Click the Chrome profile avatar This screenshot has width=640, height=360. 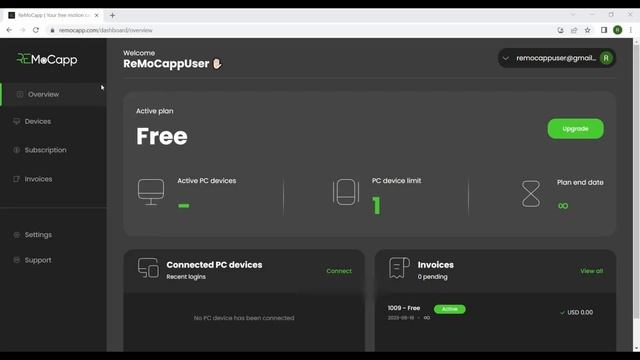click(618, 30)
